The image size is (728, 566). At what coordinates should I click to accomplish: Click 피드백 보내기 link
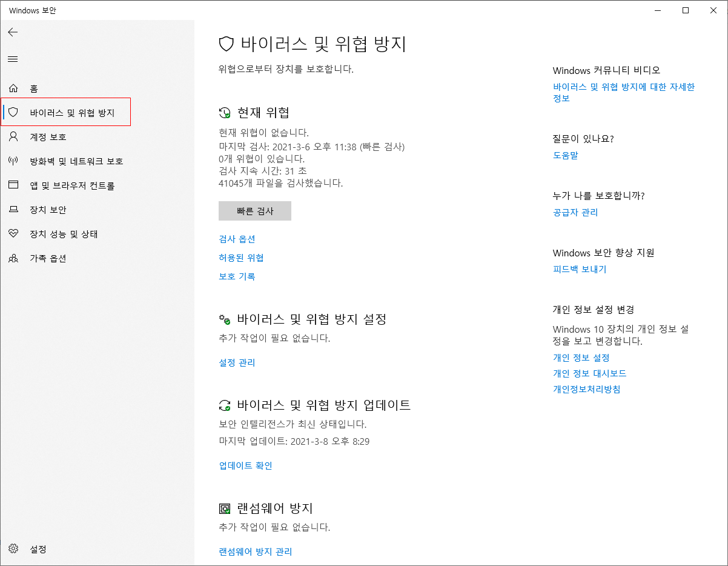point(580,269)
